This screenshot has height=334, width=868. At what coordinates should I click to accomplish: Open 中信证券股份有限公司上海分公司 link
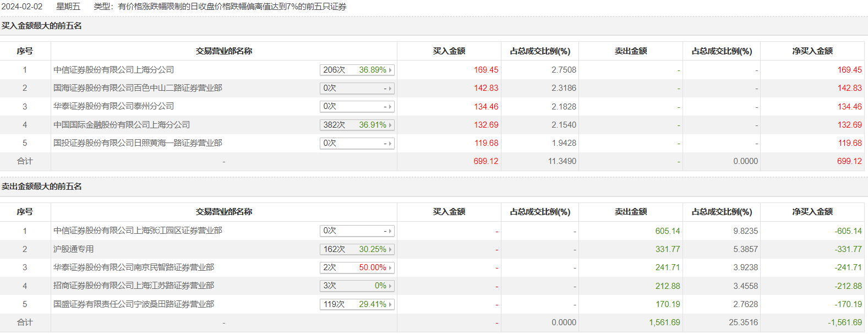point(113,70)
